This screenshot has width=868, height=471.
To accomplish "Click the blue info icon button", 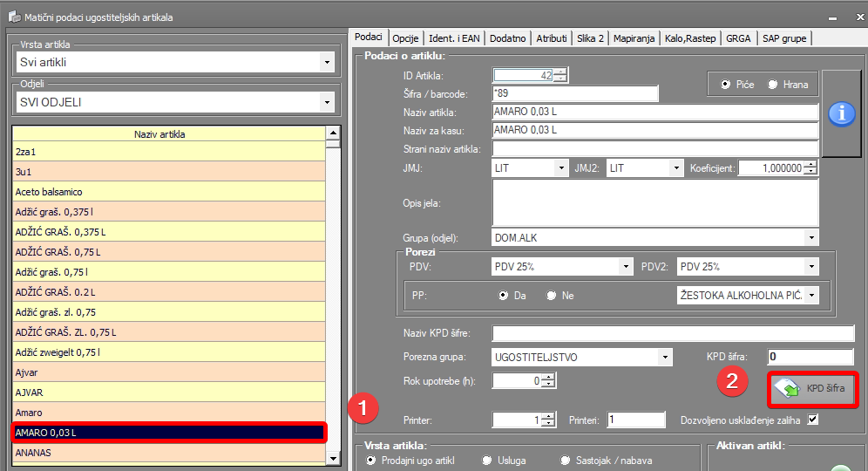I will [841, 113].
